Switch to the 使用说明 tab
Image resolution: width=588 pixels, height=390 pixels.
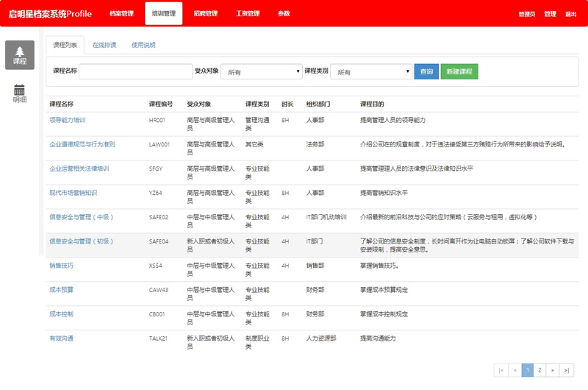[x=143, y=45]
